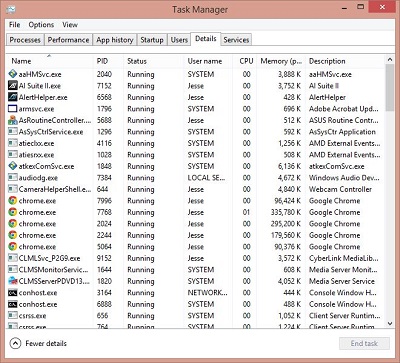Click the End task button

pos(364,343)
